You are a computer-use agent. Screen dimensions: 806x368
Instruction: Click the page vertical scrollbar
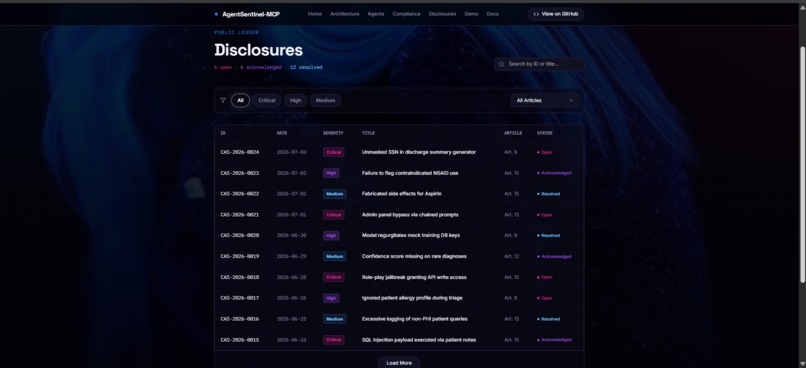coord(802,164)
